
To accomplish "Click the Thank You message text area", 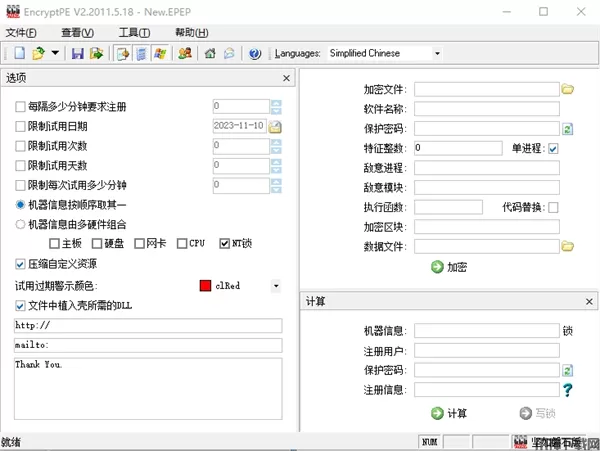I will (x=148, y=389).
